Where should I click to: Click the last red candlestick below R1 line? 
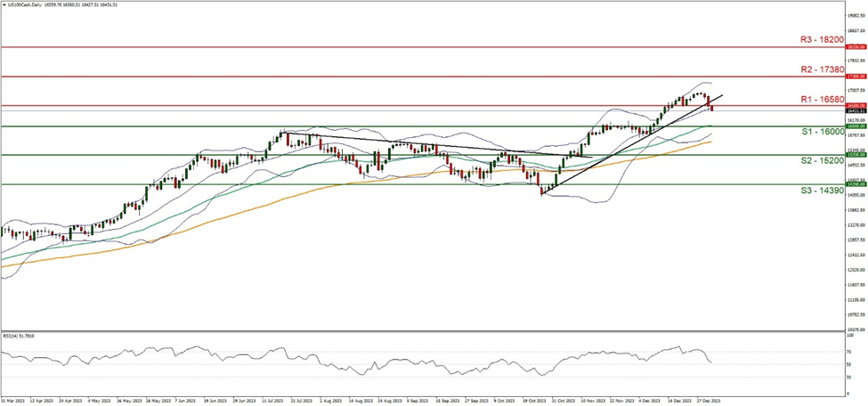[x=710, y=108]
